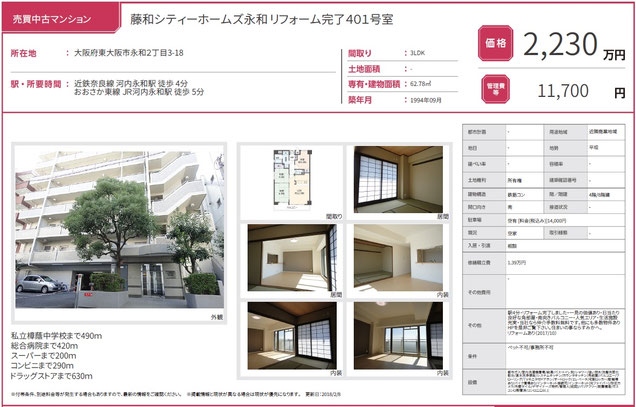Click the 総合病院まで420m line
The width and height of the screenshot is (636, 407).
(x=44, y=346)
